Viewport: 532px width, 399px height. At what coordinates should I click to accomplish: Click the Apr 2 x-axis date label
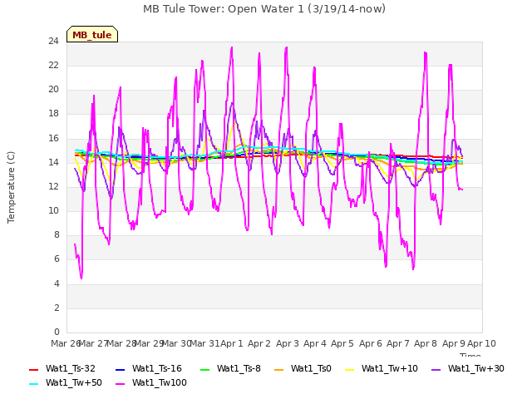[x=259, y=343]
